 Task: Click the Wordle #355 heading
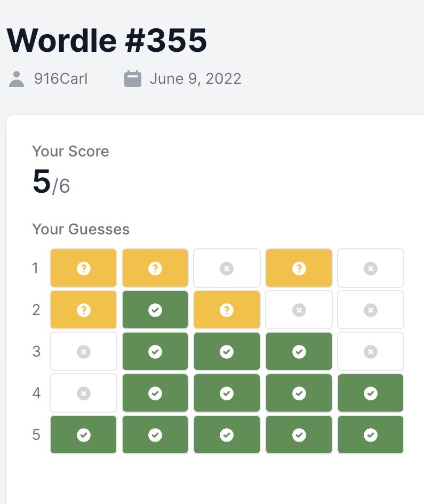[x=107, y=40]
